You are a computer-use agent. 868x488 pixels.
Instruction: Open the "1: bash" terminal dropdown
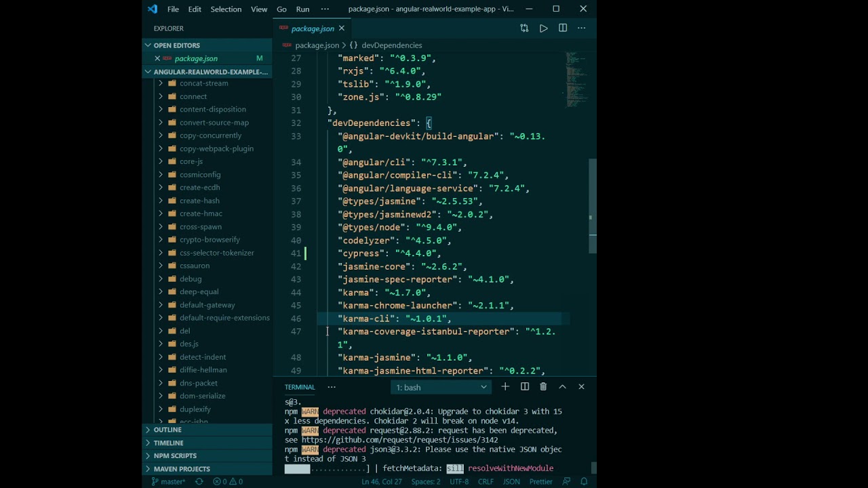[x=441, y=387]
